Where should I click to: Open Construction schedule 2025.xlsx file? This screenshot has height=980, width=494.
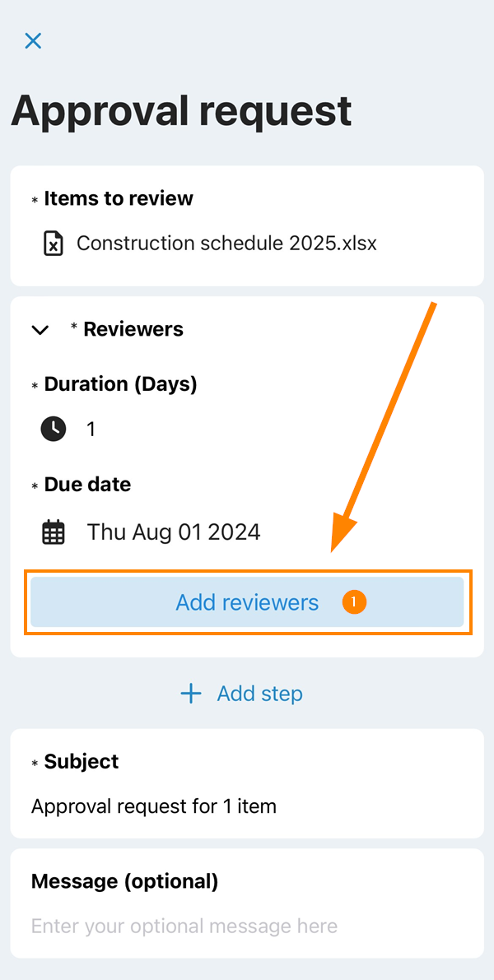(x=226, y=244)
